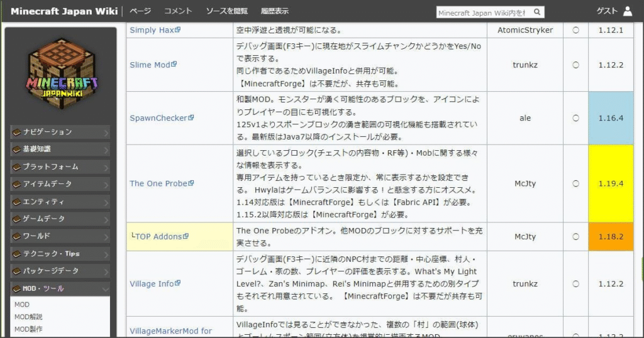
Task: Open MOD page in sidebar submenu
Action: point(22,305)
